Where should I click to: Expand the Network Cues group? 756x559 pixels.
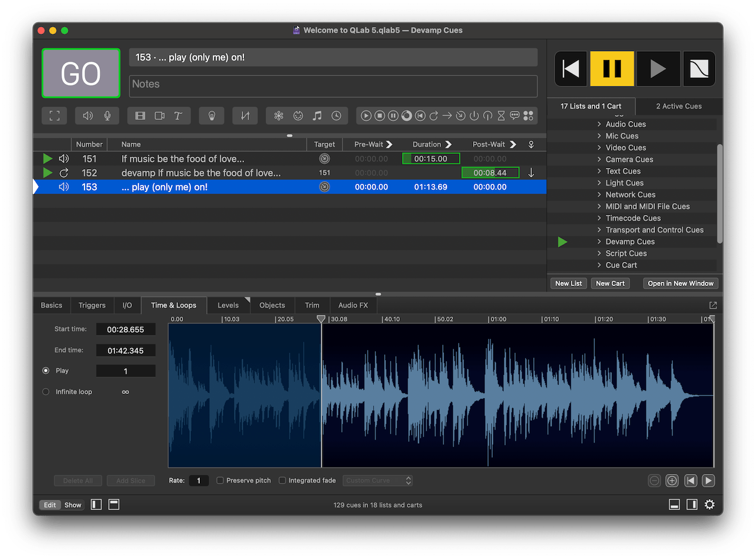(x=598, y=194)
